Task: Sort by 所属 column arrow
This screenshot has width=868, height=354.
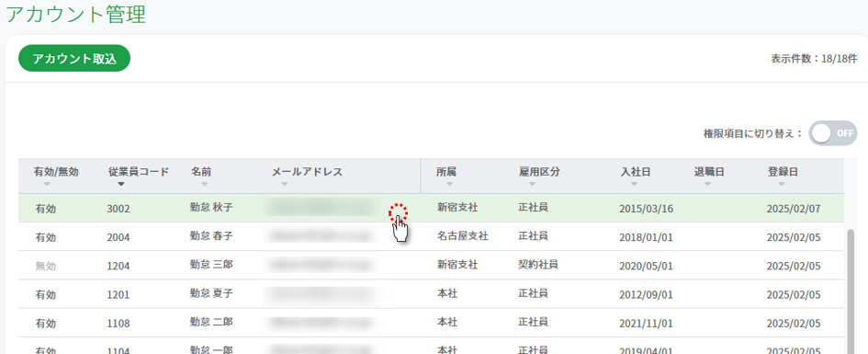Action: [449, 184]
